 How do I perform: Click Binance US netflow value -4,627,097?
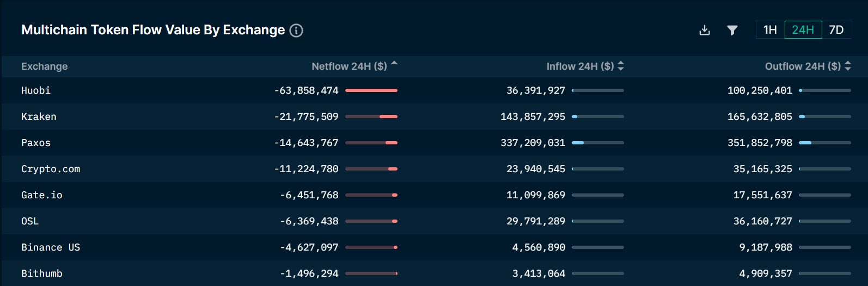(x=309, y=247)
